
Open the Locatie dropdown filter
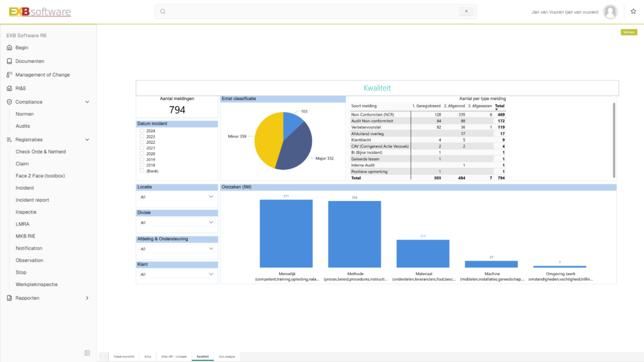pos(177,197)
